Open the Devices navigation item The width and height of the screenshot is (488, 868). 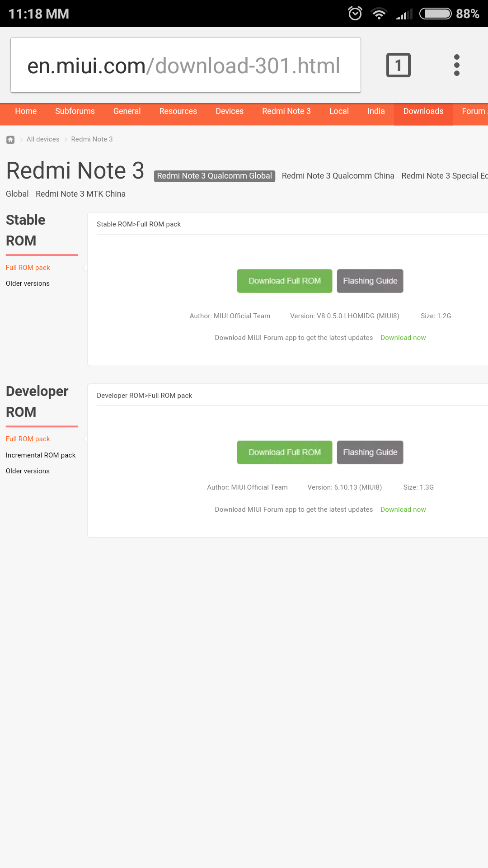click(230, 111)
